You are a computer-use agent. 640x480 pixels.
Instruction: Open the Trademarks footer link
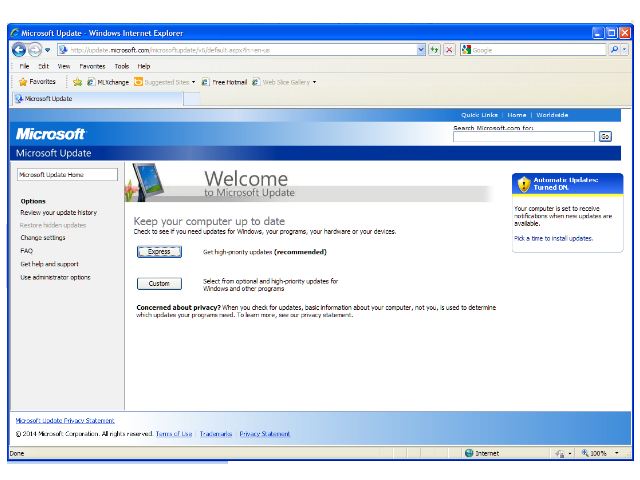pyautogui.click(x=216, y=434)
